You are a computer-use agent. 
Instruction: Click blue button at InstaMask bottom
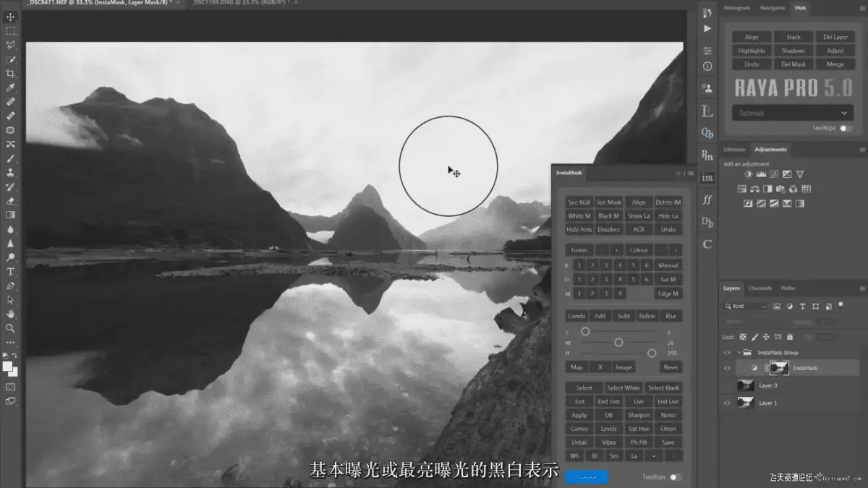pyautogui.click(x=587, y=476)
